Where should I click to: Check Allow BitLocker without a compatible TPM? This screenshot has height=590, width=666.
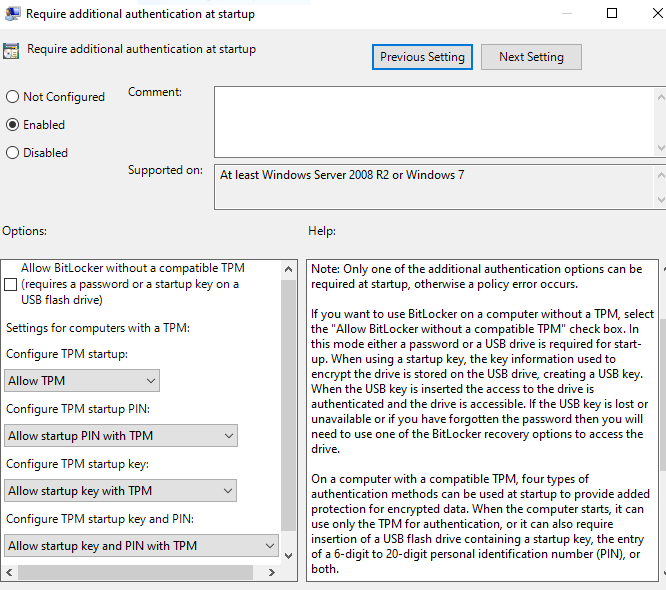click(10, 284)
